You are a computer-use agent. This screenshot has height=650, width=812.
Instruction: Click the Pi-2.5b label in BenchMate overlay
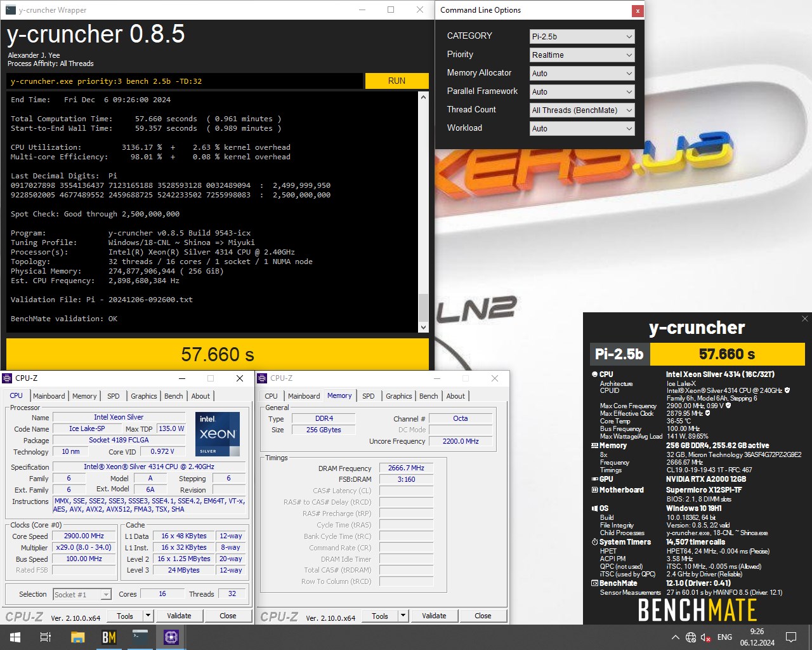point(619,354)
